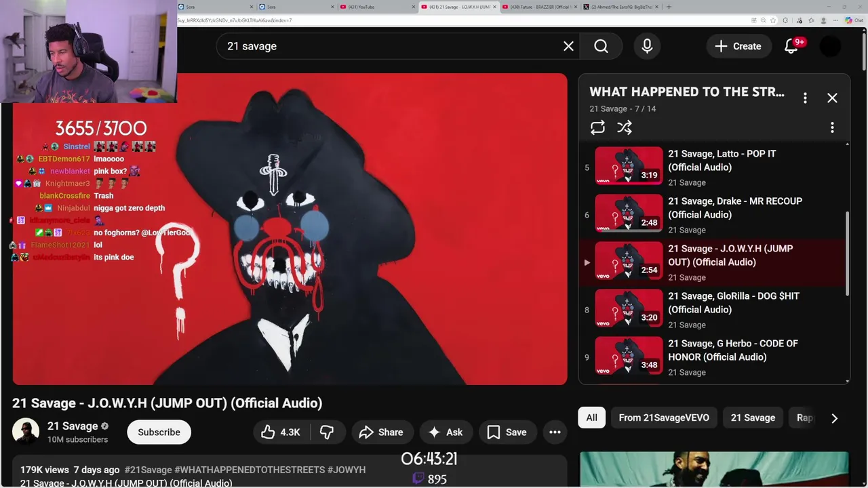Clear the search box text
The height and width of the screenshot is (488, 868).
(x=568, y=46)
